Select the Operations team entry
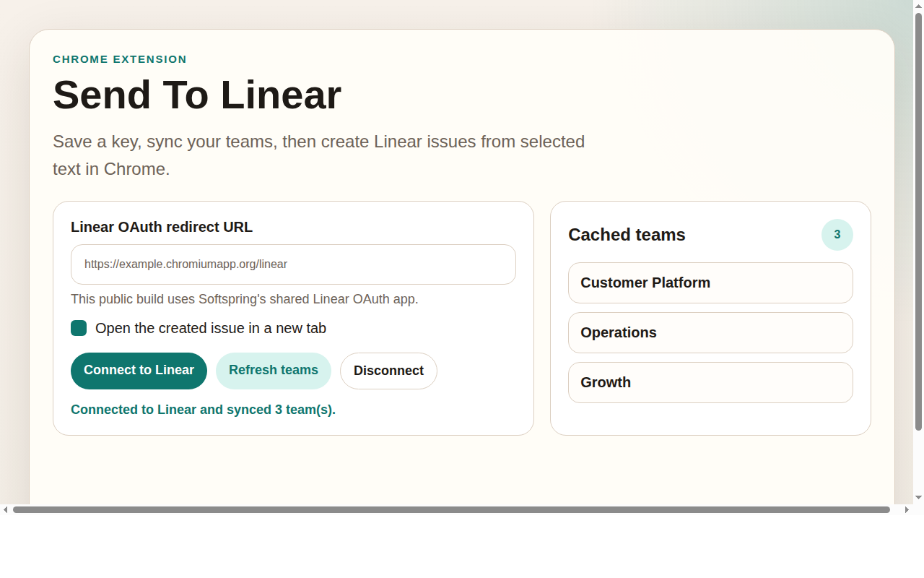Image resolution: width=924 pixels, height=578 pixels. pos(710,332)
